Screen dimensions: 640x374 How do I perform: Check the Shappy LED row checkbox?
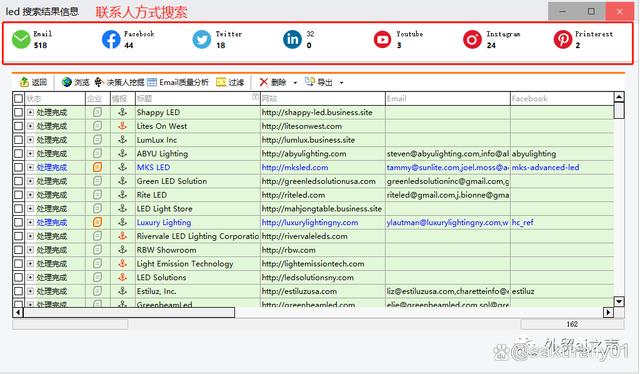(18, 112)
